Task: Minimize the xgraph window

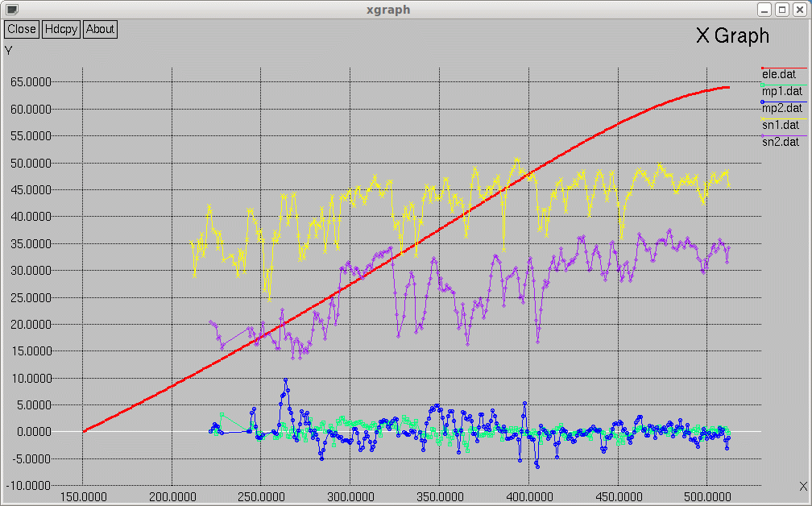Action: [x=764, y=10]
